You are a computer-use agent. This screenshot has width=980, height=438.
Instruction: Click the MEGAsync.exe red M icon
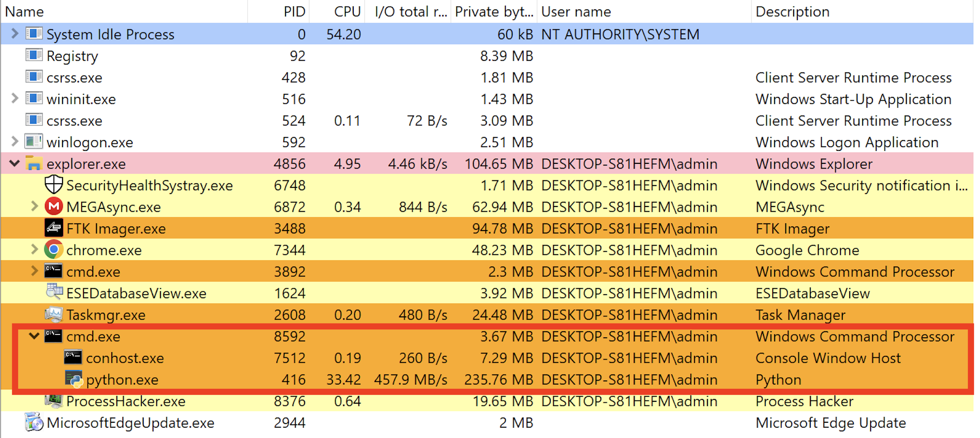(x=54, y=206)
